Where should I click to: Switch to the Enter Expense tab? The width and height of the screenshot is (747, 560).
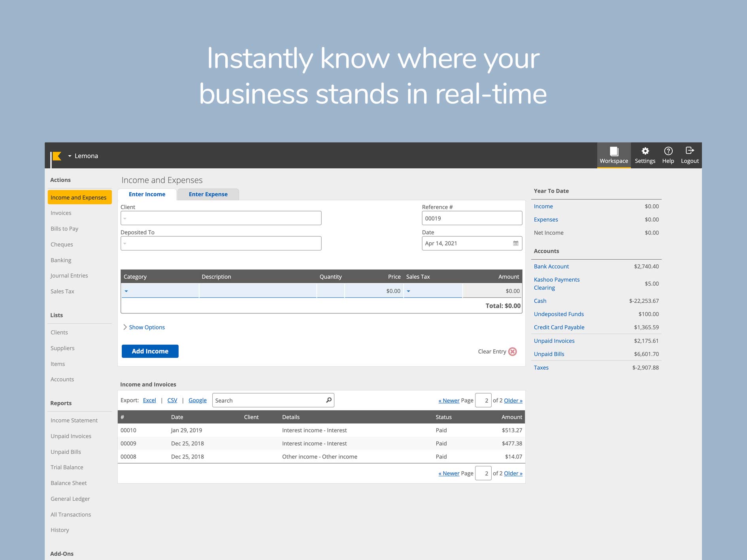208,194
